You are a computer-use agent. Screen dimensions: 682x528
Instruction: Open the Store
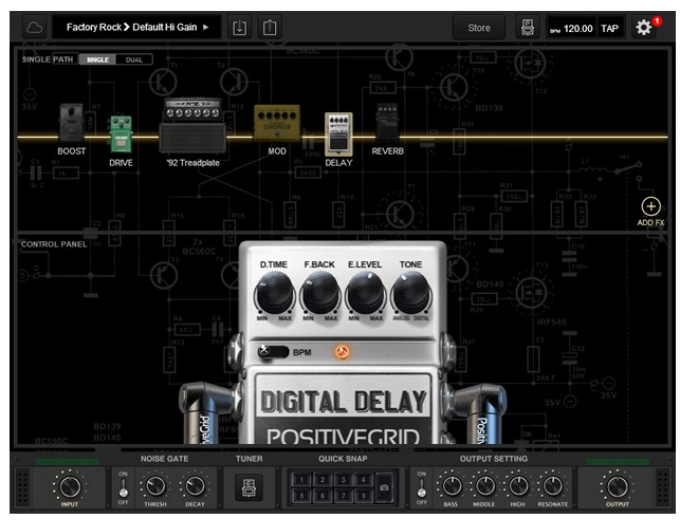coord(479,28)
